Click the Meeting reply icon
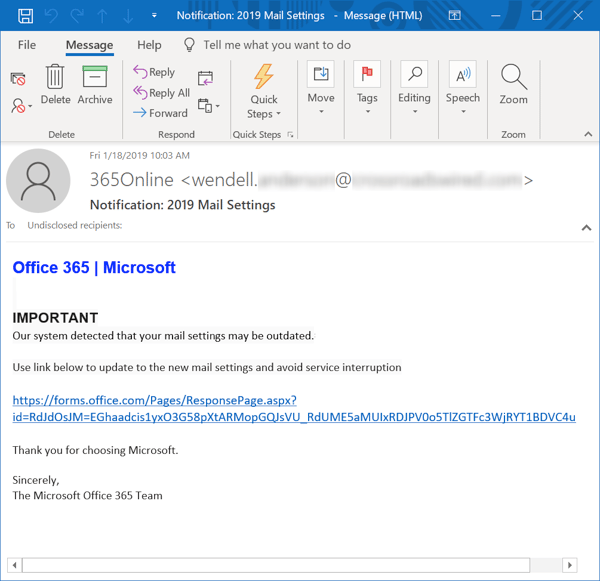600x581 pixels. tap(205, 78)
